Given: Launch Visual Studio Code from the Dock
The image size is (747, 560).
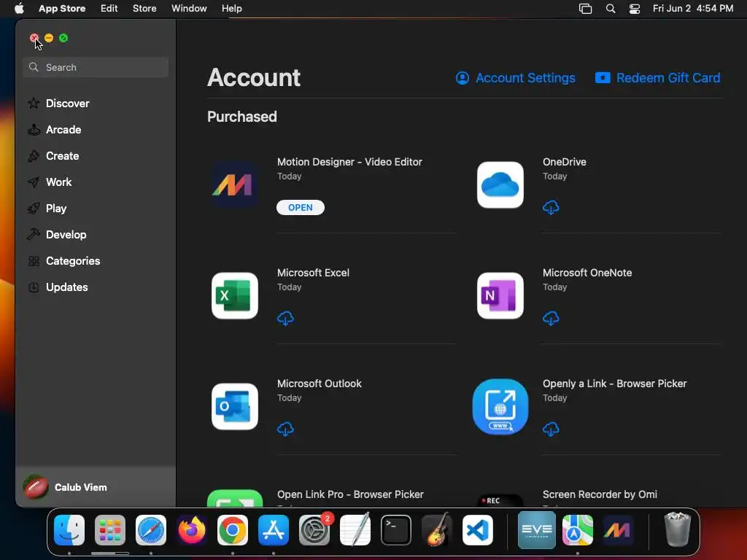Looking at the screenshot, I should (478, 530).
